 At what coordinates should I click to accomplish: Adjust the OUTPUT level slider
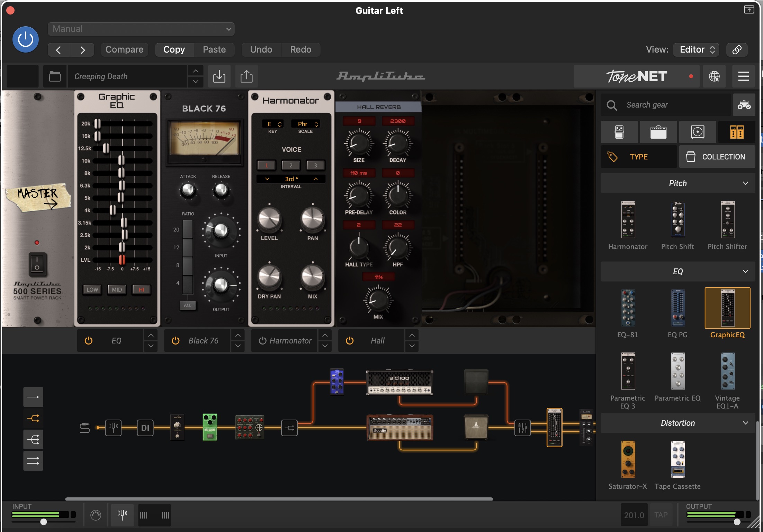click(x=737, y=522)
